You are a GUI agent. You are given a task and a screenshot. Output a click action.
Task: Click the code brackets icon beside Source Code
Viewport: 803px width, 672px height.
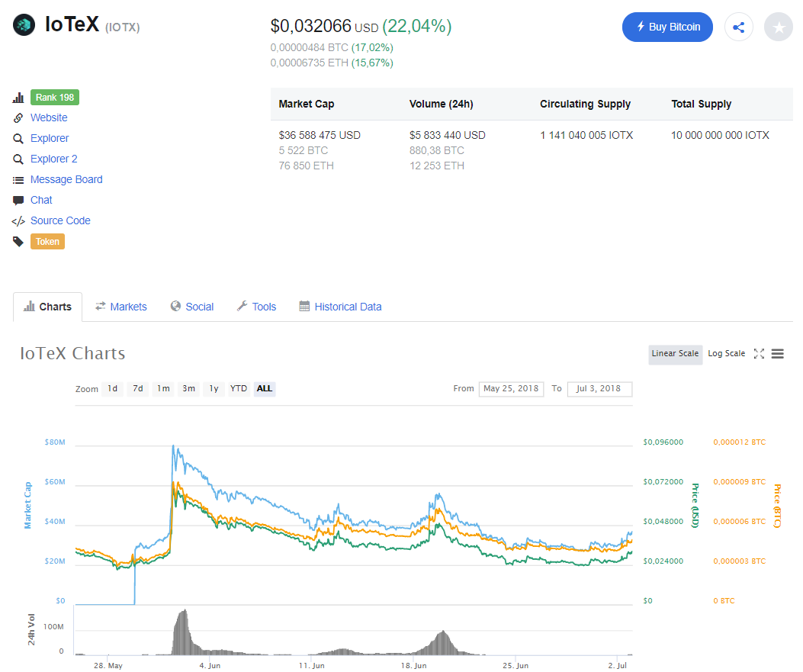point(18,221)
